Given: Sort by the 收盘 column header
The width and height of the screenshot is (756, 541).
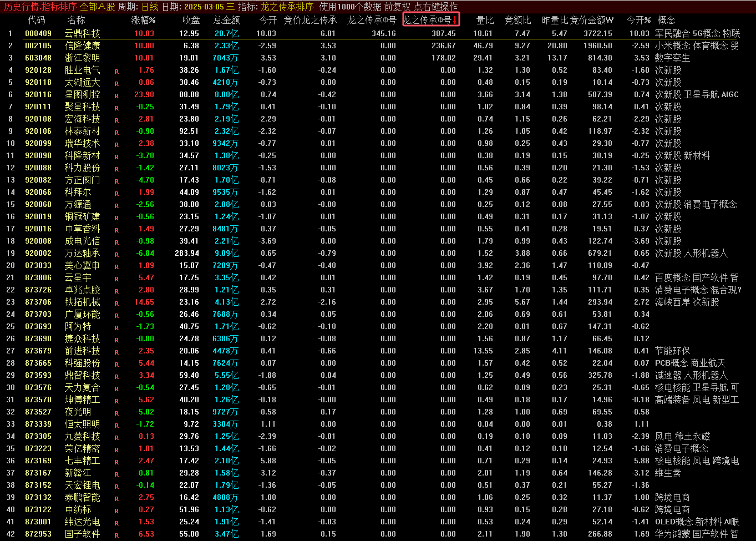Looking at the screenshot, I should pos(191,20).
